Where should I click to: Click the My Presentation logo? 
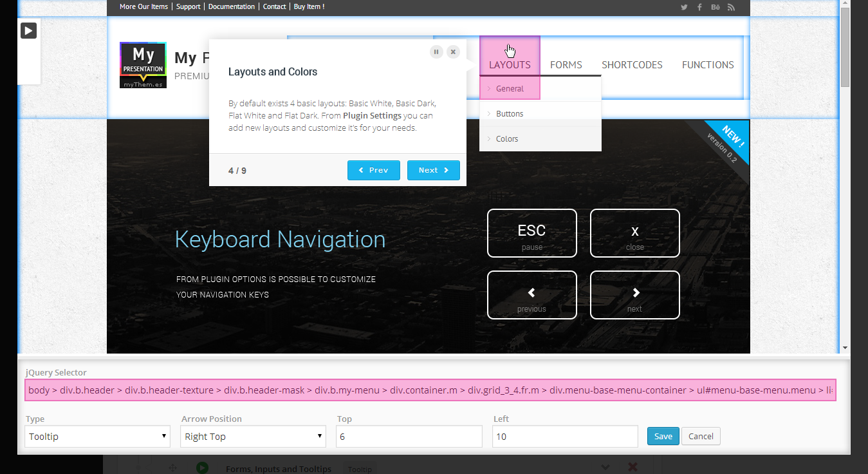click(143, 65)
